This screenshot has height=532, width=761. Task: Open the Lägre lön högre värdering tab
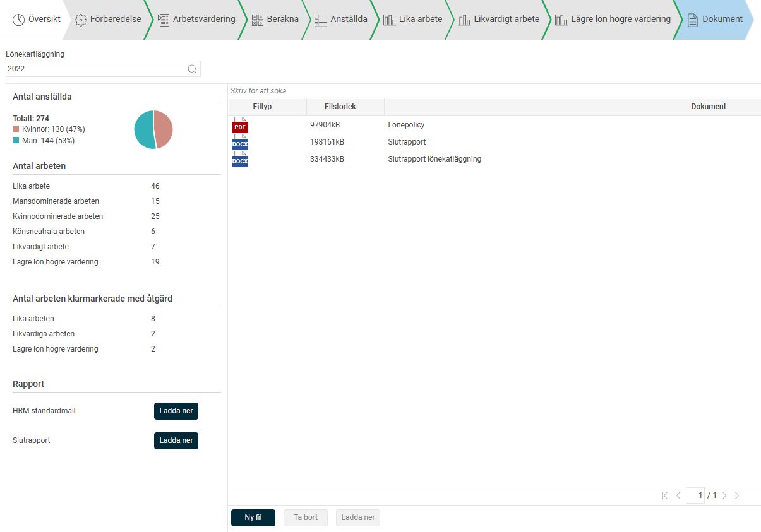point(613,20)
